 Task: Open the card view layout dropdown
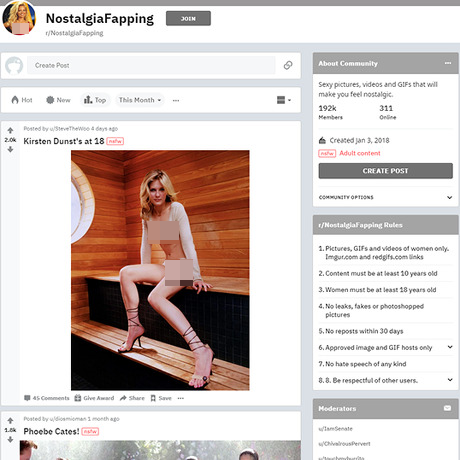[x=284, y=100]
